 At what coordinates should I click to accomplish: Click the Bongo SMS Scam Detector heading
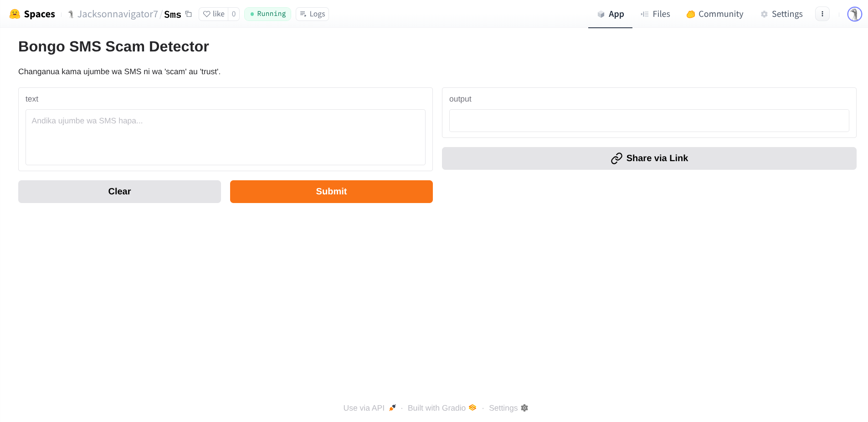113,46
